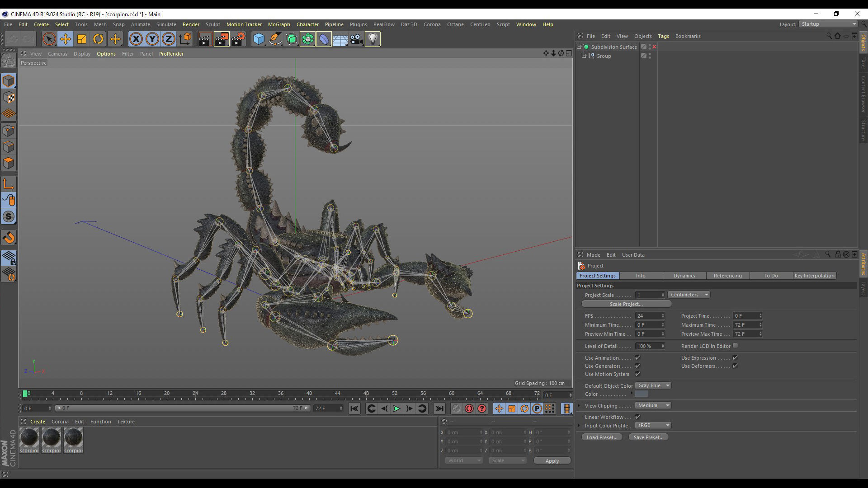Select Points mode
The height and width of the screenshot is (488, 868).
(x=9, y=131)
